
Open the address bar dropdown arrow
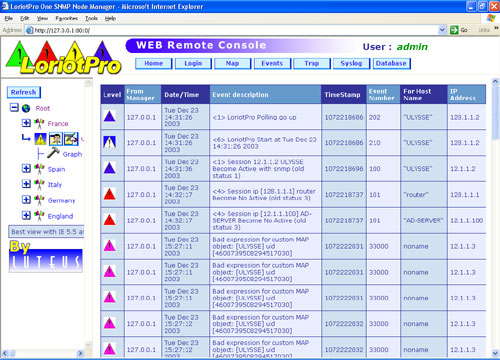(x=442, y=30)
